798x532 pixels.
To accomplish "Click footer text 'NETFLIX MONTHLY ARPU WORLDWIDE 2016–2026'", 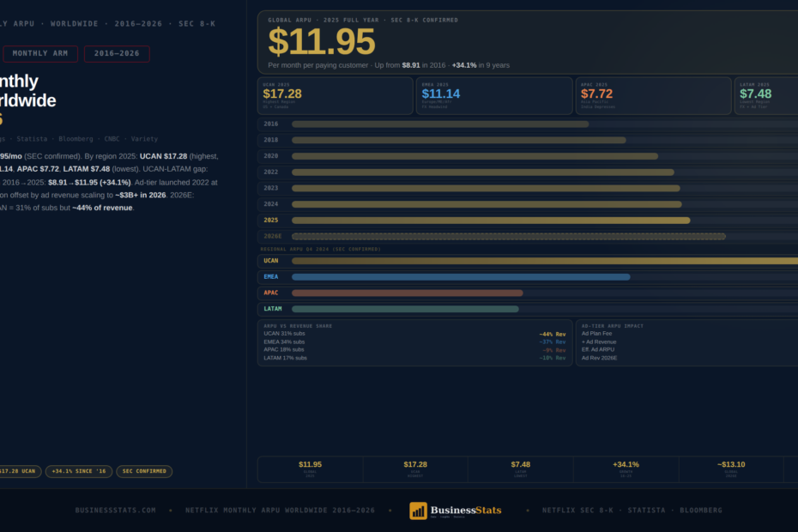I will coord(280,510).
